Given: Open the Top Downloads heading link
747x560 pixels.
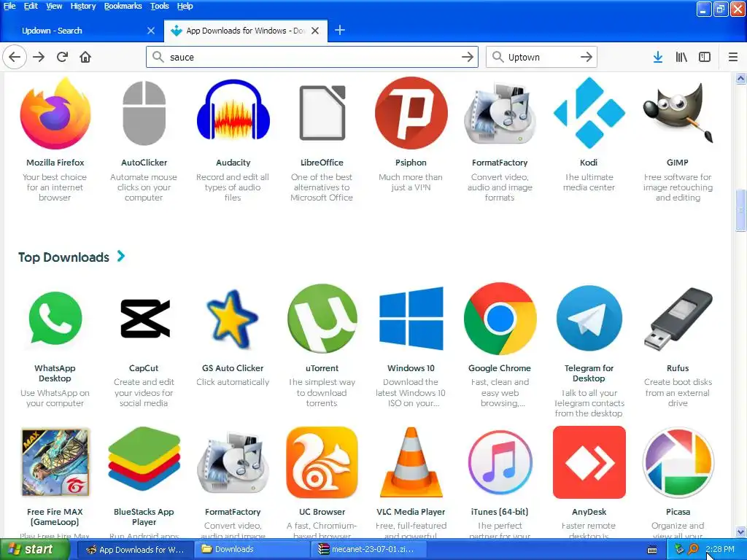Looking at the screenshot, I should [64, 257].
